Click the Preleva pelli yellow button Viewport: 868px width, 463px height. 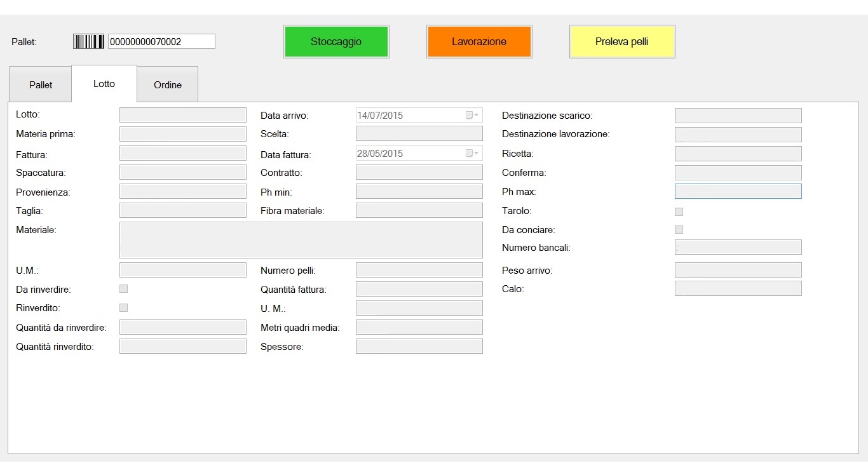pyautogui.click(x=622, y=42)
